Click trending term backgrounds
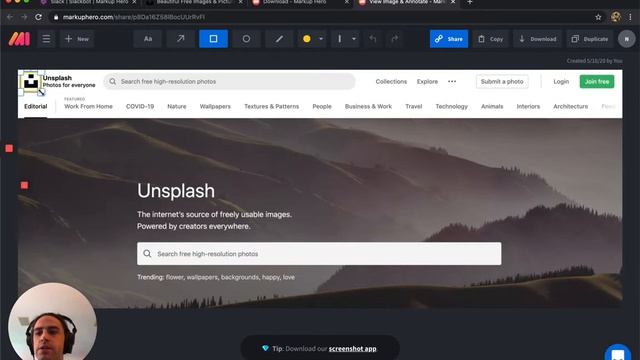Viewport: 640px width, 360px height. (x=240, y=277)
